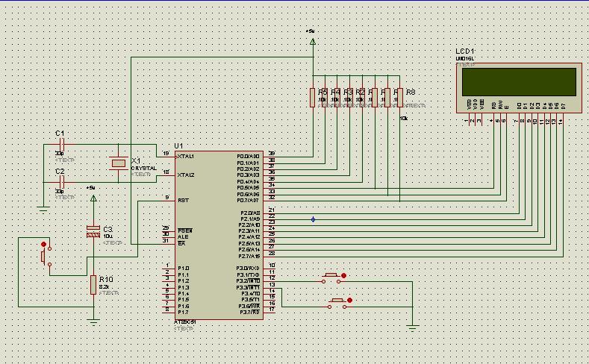Select the ground terminal below capacitor C2

[x=43, y=209]
